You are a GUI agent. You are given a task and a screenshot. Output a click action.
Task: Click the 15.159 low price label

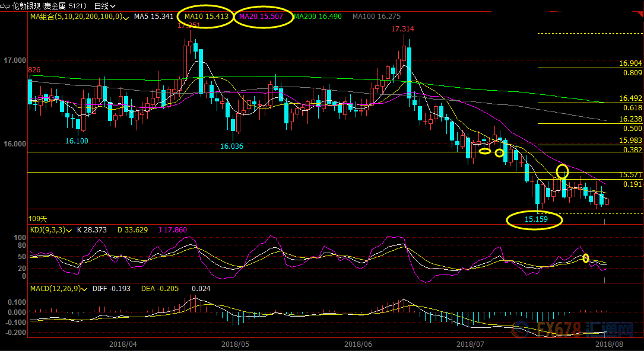(537, 220)
